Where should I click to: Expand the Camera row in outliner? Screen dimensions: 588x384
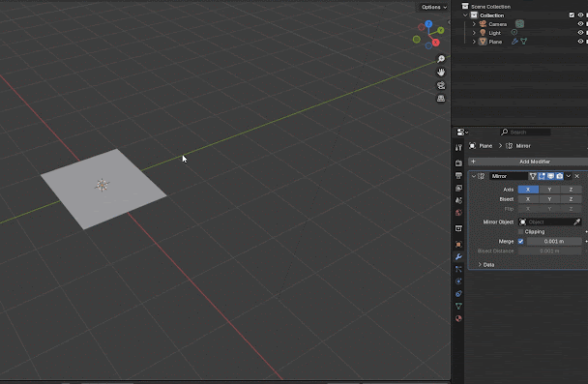474,24
